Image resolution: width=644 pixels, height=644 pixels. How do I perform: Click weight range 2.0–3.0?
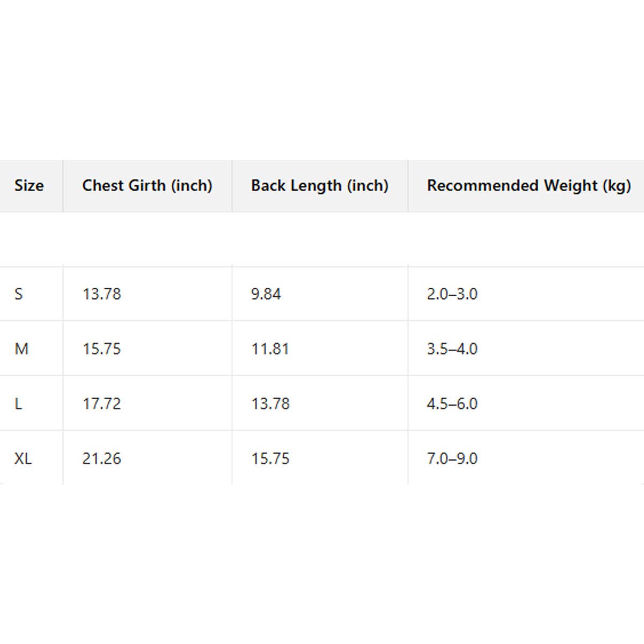[452, 294]
